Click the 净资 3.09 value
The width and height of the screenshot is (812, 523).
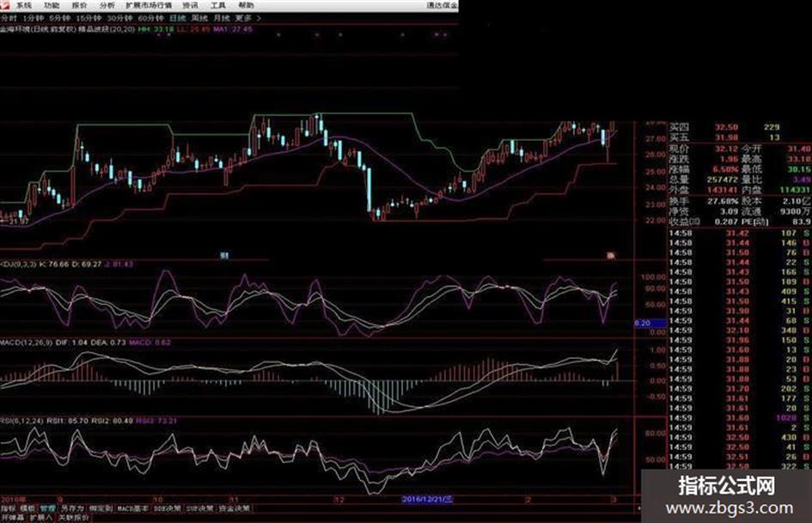pyautogui.click(x=729, y=211)
